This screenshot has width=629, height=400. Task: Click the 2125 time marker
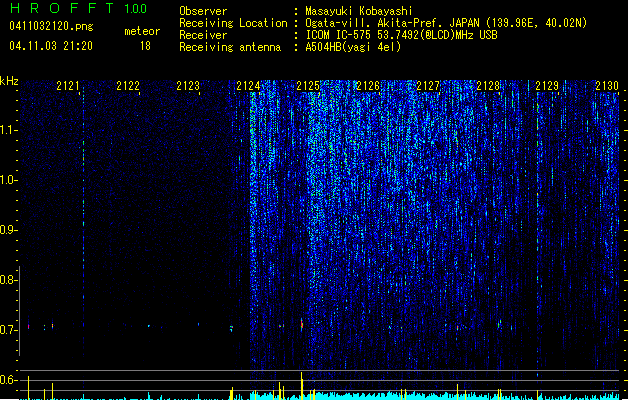point(308,85)
